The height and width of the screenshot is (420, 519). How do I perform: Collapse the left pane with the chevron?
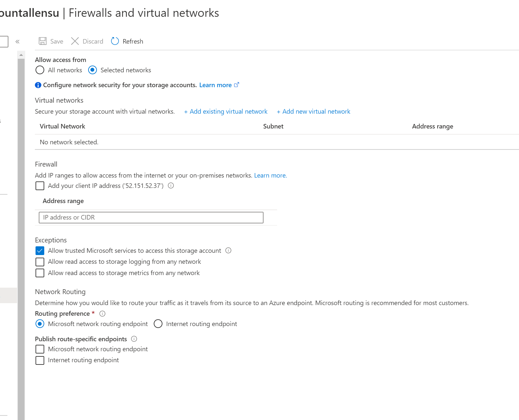18,41
